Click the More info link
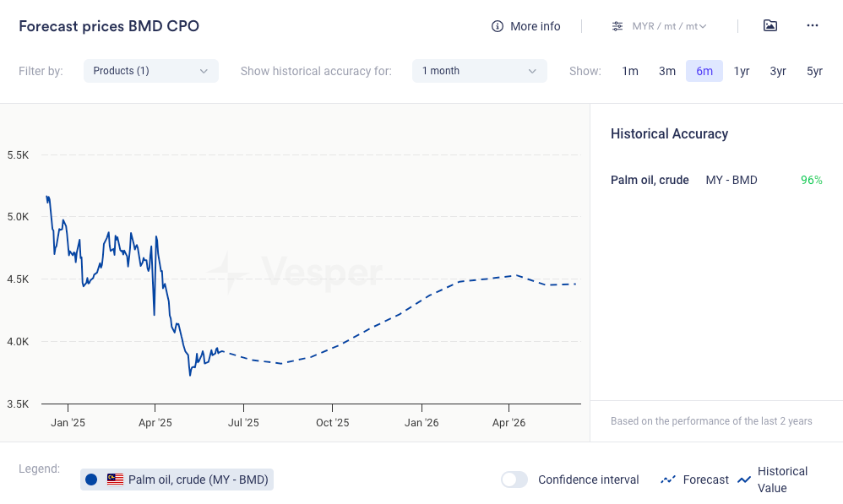Viewport: 843px width, 504px height. (535, 26)
